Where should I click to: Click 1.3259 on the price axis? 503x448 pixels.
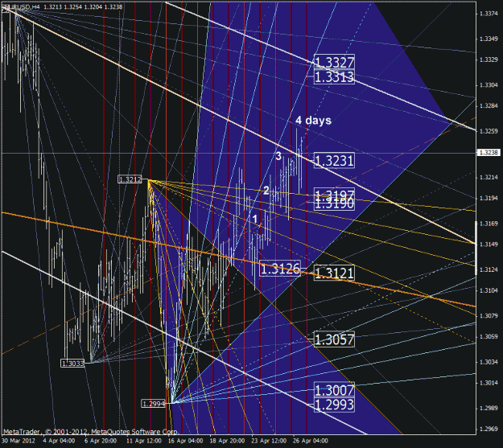[489, 131]
